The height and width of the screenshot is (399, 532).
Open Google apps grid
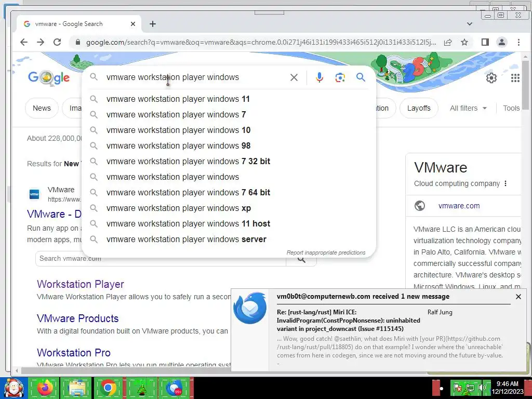point(515,78)
